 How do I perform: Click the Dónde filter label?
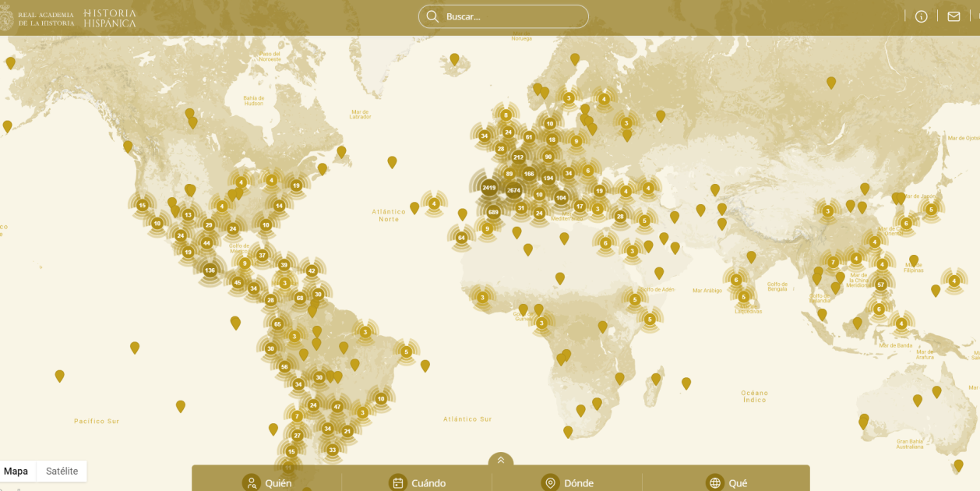click(x=579, y=483)
